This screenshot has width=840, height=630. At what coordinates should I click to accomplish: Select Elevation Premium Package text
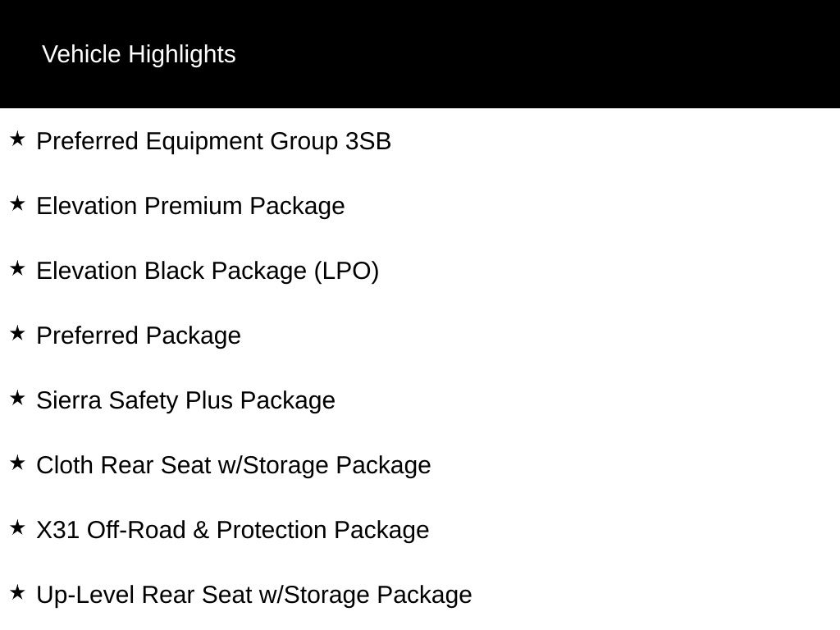click(190, 207)
